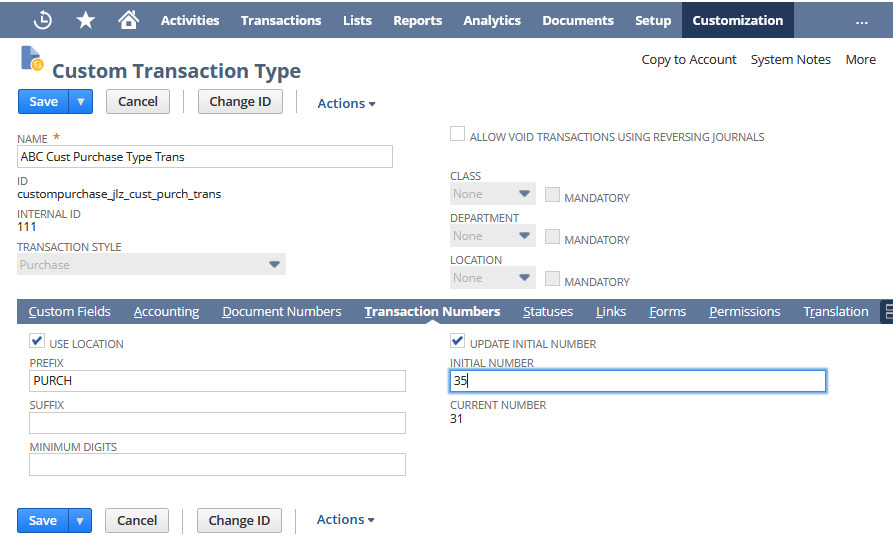The height and width of the screenshot is (539, 893).
Task: Expand the top Save button dropdown arrow
Action: pyautogui.click(x=81, y=101)
